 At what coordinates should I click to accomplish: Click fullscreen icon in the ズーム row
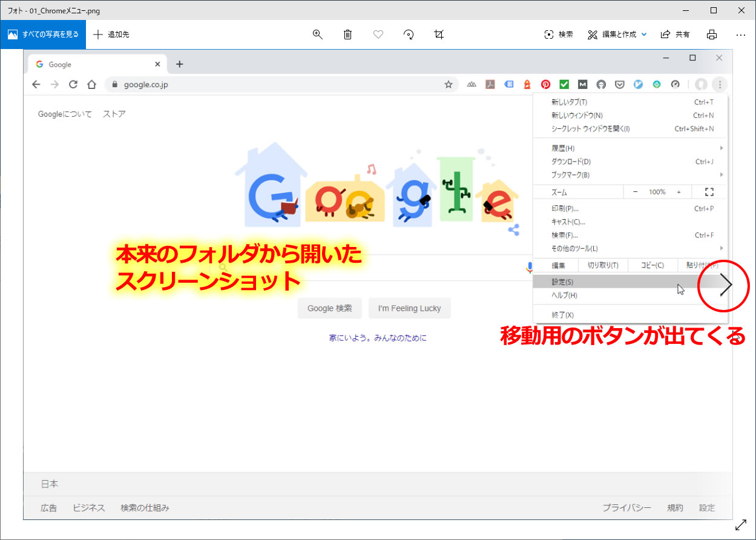pos(709,192)
